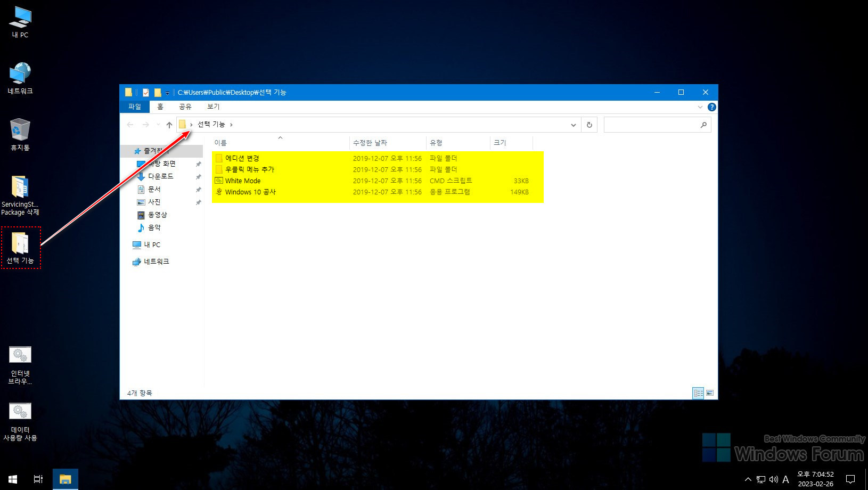Select the ServicingStack Package 삭제 desktop icon
Screen dimensions: 868x490
point(20,195)
